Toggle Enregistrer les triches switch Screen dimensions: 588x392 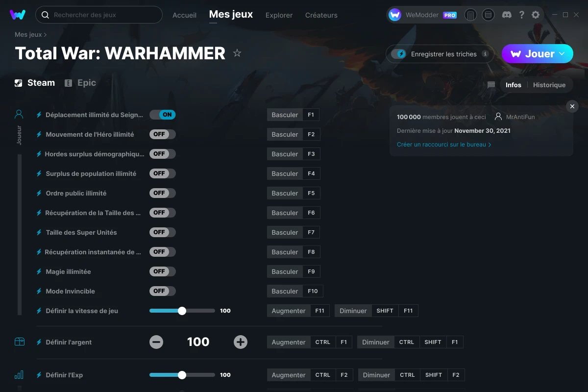(x=399, y=54)
